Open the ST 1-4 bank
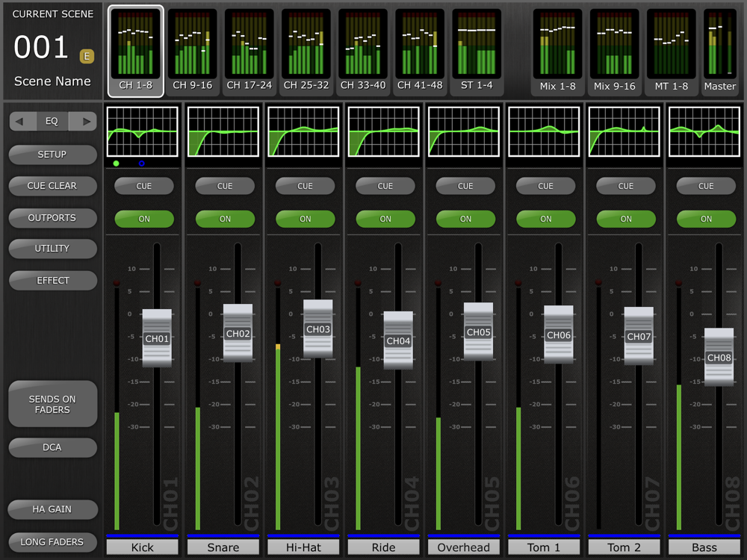The image size is (747, 560). pyautogui.click(x=477, y=51)
